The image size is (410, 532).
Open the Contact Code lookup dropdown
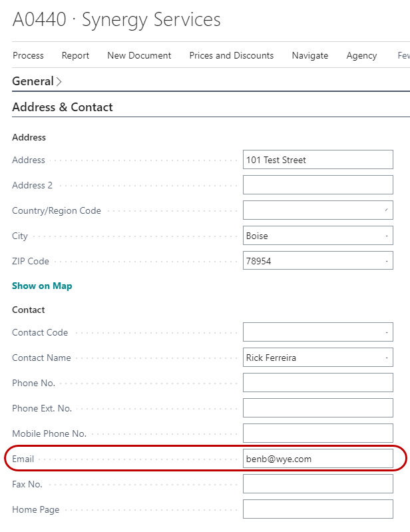pyautogui.click(x=387, y=332)
